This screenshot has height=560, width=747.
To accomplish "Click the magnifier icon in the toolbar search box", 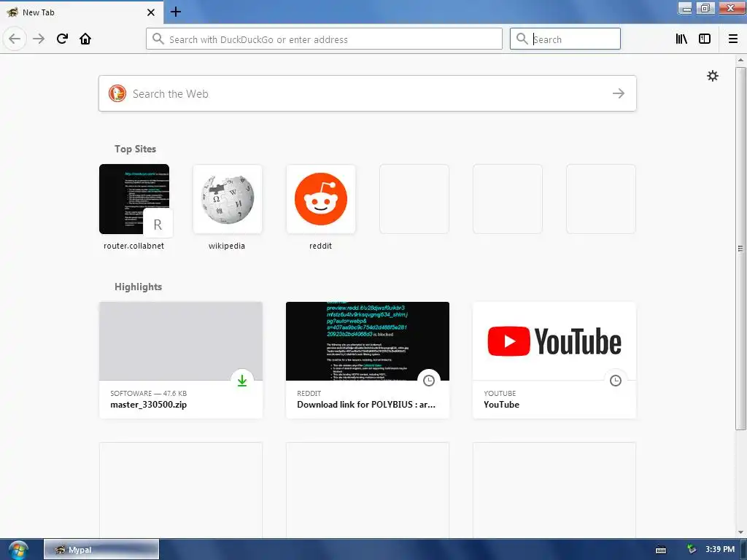I will click(x=522, y=39).
